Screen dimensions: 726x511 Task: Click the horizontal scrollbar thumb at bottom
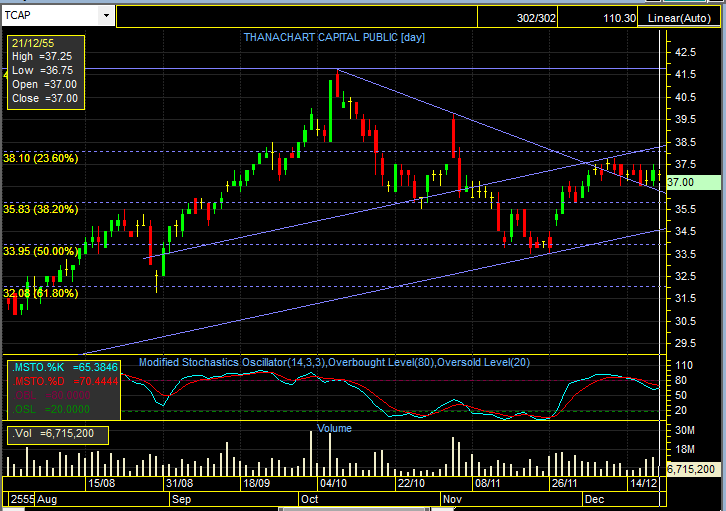tap(355, 509)
